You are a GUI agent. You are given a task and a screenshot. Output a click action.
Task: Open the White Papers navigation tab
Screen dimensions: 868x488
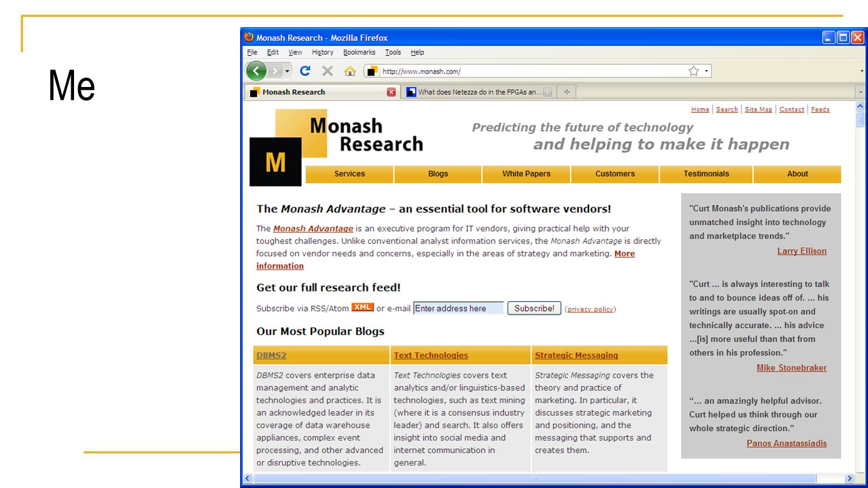526,174
